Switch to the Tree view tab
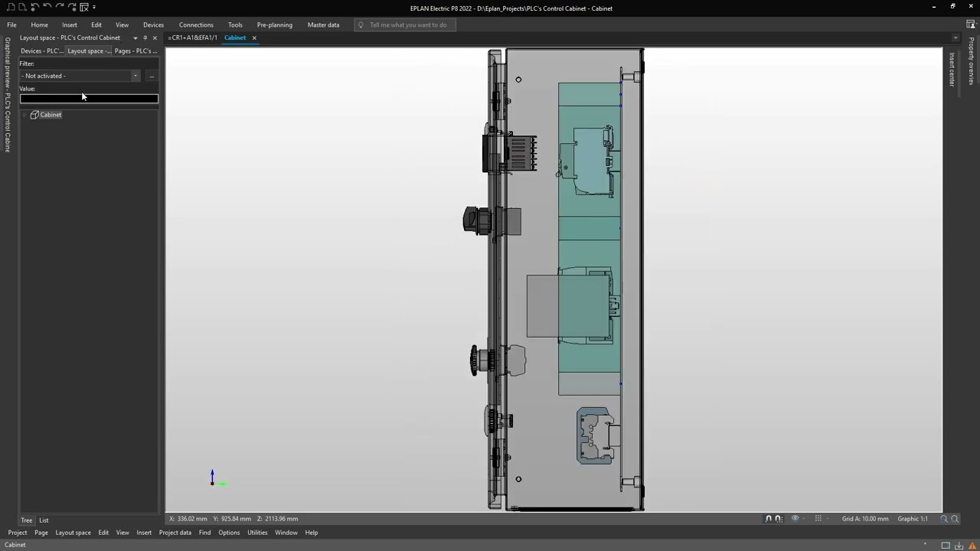 pyautogui.click(x=27, y=520)
